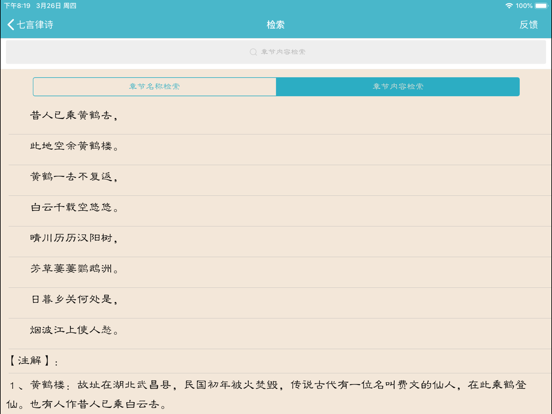Focus the 章节内容检索 search field
Viewport: 552px width, 414px height.
pyautogui.click(x=276, y=52)
